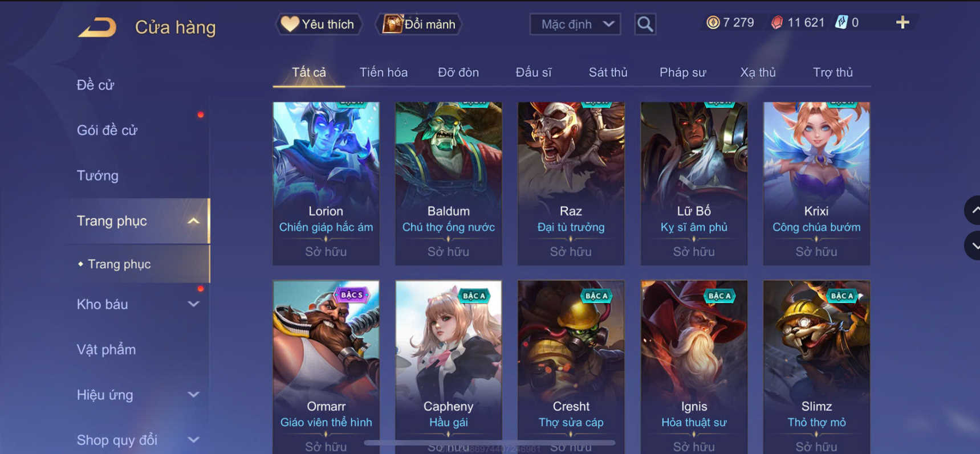This screenshot has height=454, width=980.
Task: Tap the downward arrow on right edge
Action: tap(974, 246)
